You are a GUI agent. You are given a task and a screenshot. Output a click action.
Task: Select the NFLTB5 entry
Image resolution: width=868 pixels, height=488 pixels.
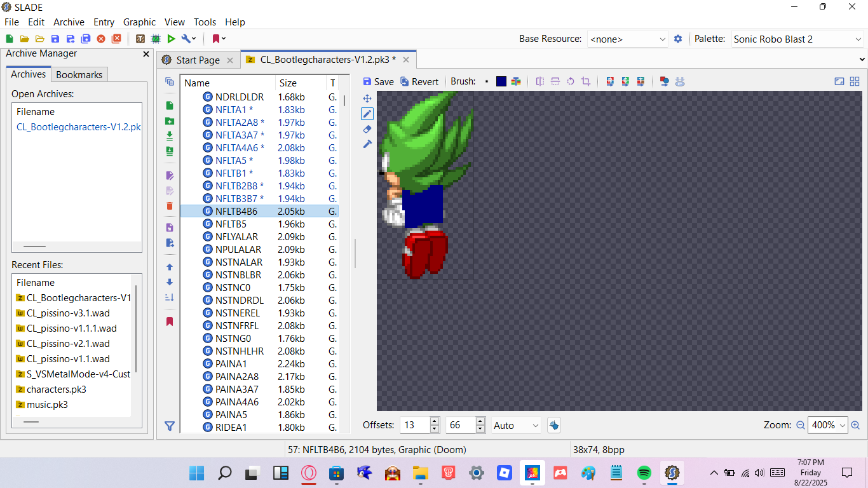259,224
